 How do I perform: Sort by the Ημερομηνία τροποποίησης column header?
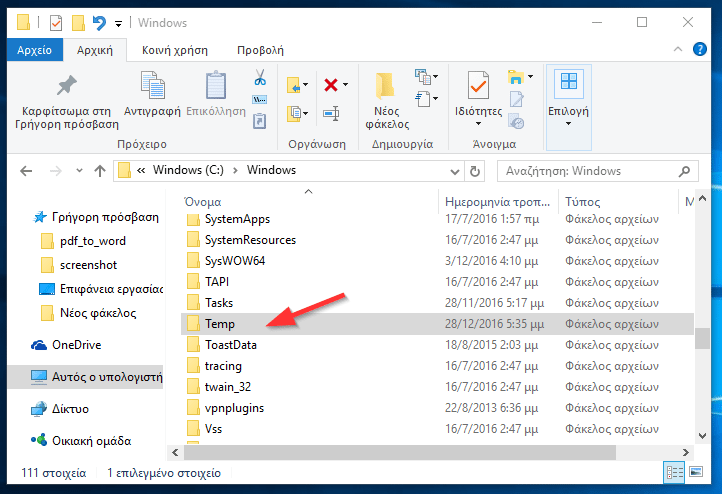coord(498,202)
